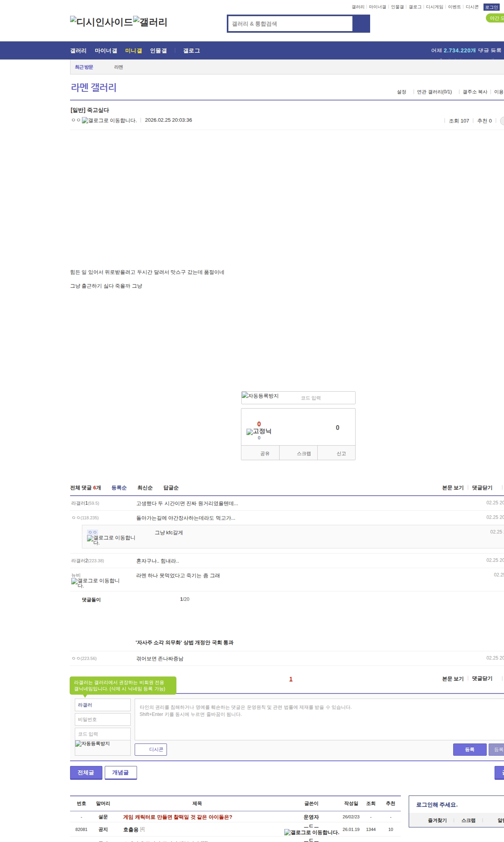The image size is (504, 842).
Task: Open the post author's 갤로그 icon beside the post date
Action: click(109, 121)
